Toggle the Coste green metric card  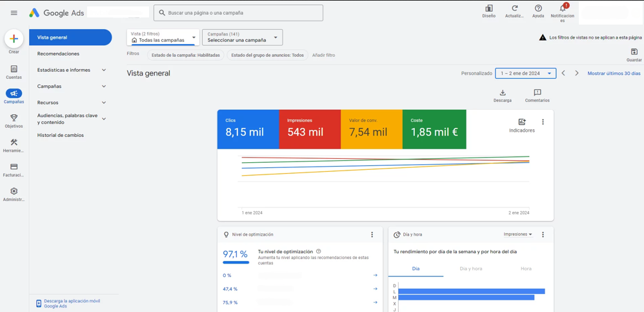tap(434, 129)
